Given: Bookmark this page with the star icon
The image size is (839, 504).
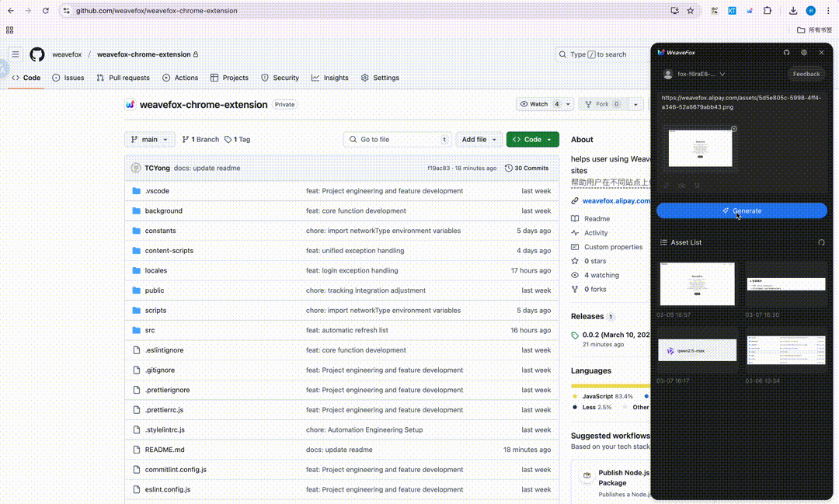Looking at the screenshot, I should tap(691, 11).
